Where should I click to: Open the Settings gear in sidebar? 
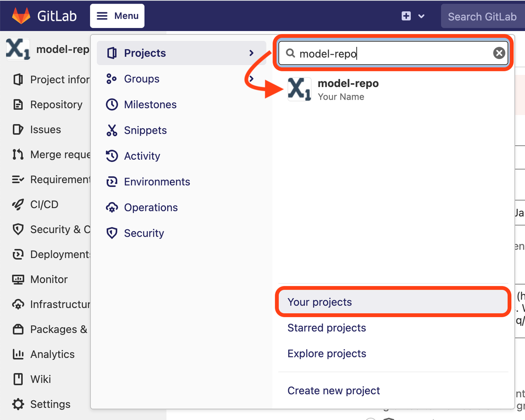tap(18, 404)
